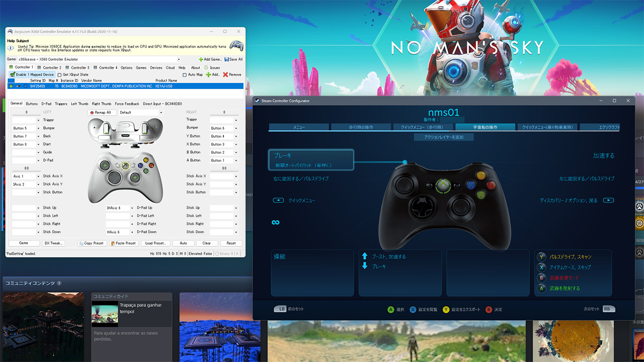The image size is (644, 362).
Task: Click the Steam logo in Configurator title bar
Action: [x=257, y=101]
